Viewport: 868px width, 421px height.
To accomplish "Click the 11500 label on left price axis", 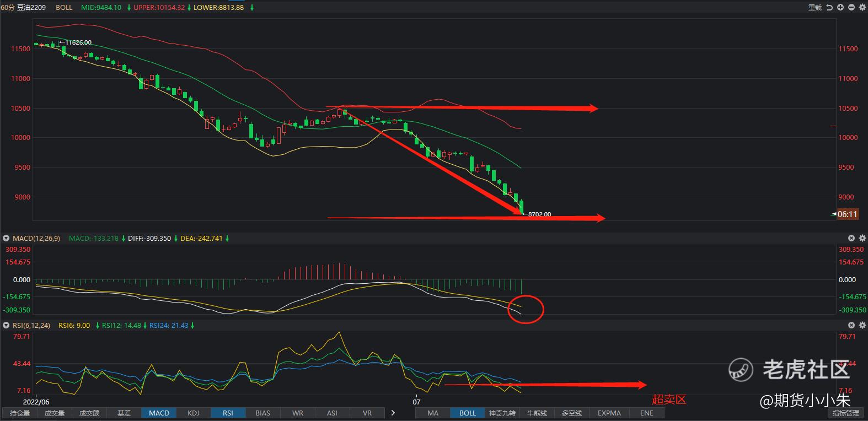I will 20,49.
